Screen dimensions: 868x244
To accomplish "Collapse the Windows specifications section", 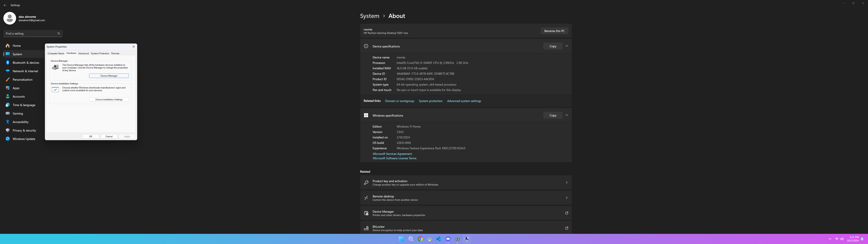I will 566,115.
